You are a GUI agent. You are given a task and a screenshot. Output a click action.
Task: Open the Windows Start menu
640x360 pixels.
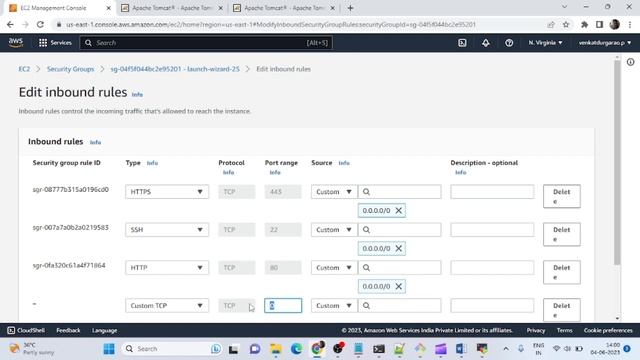tap(109, 349)
